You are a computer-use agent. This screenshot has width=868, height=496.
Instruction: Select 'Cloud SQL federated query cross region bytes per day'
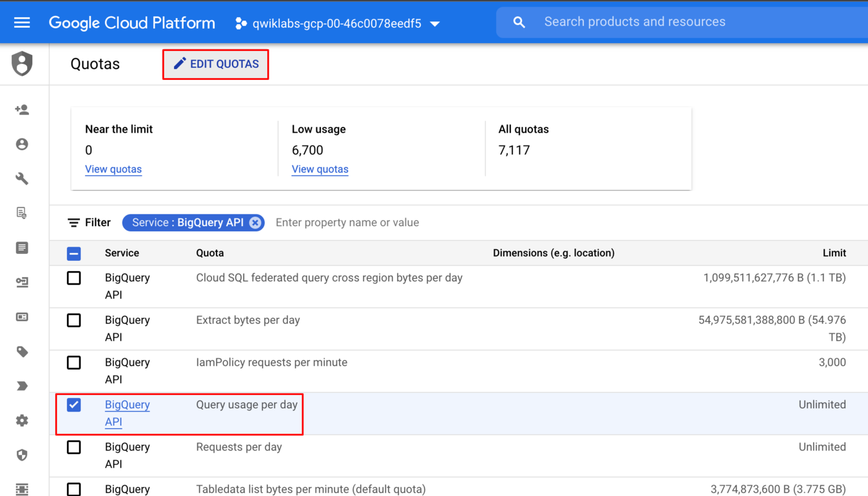pyautogui.click(x=329, y=278)
